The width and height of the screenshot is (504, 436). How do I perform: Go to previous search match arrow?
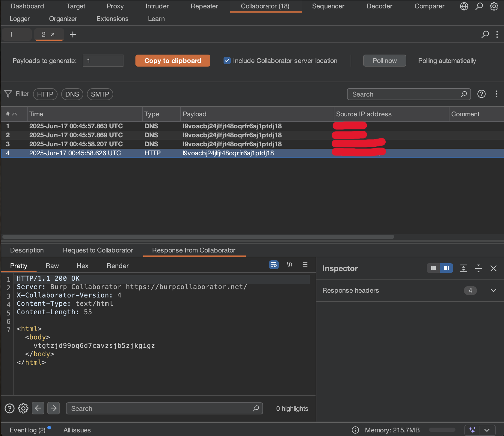(x=38, y=408)
